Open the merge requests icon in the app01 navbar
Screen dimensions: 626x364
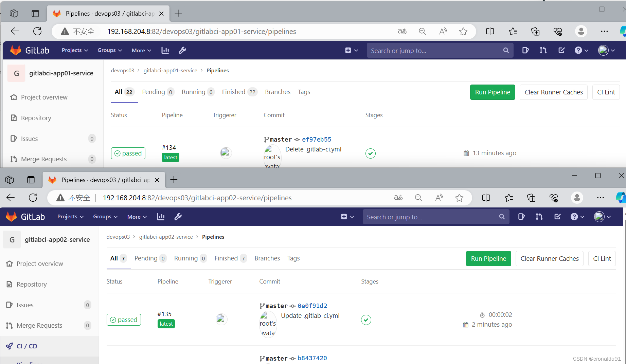[543, 50]
